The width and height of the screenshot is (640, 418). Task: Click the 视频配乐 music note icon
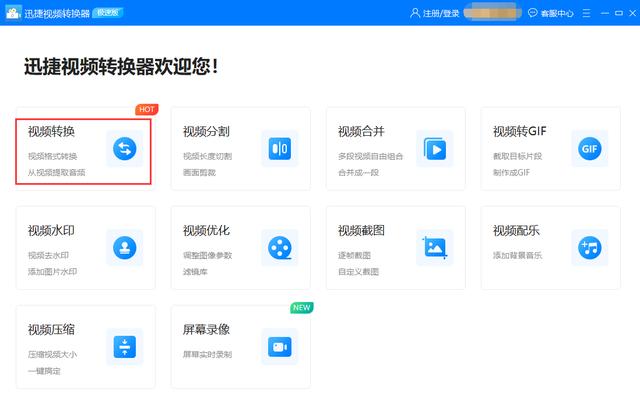coord(589,248)
